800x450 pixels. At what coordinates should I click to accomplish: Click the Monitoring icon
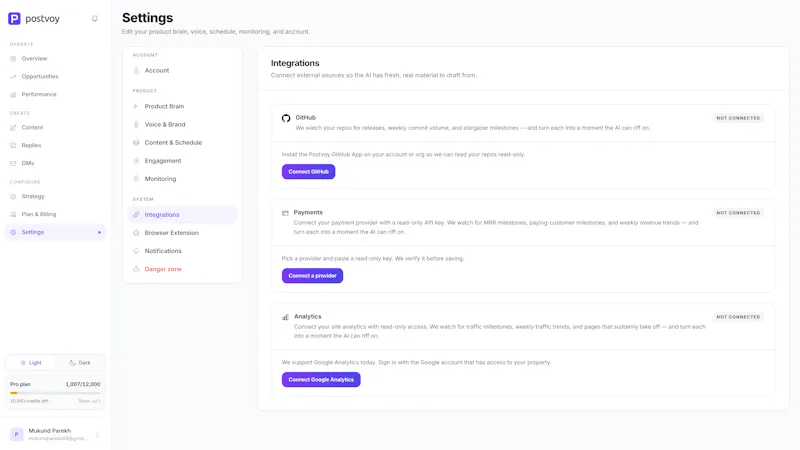coord(136,179)
